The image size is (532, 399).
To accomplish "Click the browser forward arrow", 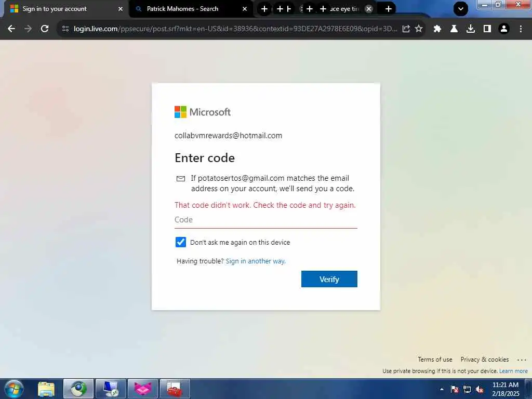I will (x=28, y=29).
